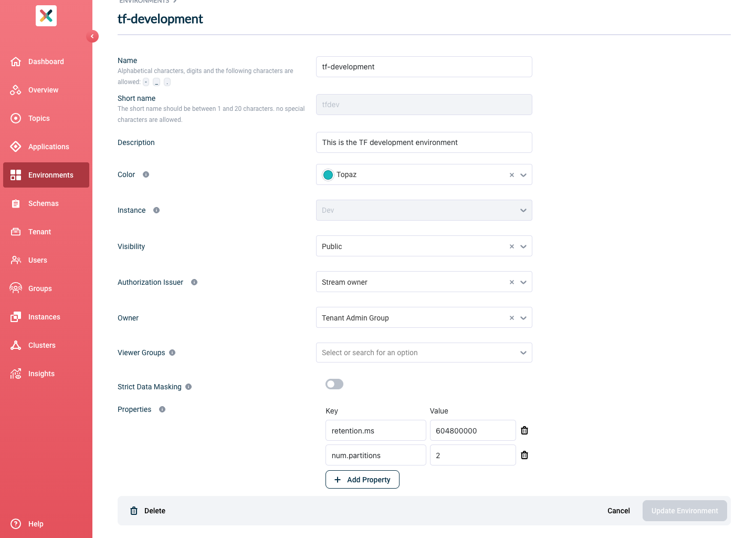Click the Help question mark icon
This screenshot has width=756, height=538.
pos(16,524)
